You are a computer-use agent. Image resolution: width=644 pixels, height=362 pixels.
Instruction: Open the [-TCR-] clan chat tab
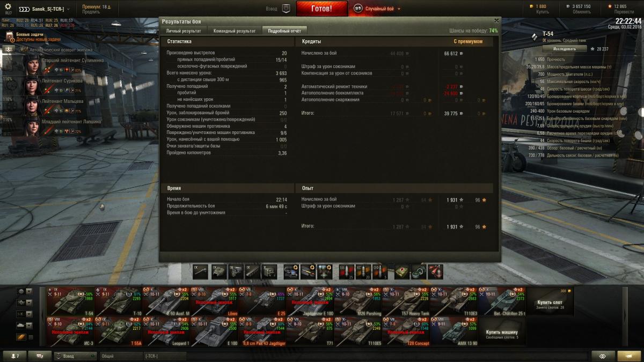[x=164, y=356]
